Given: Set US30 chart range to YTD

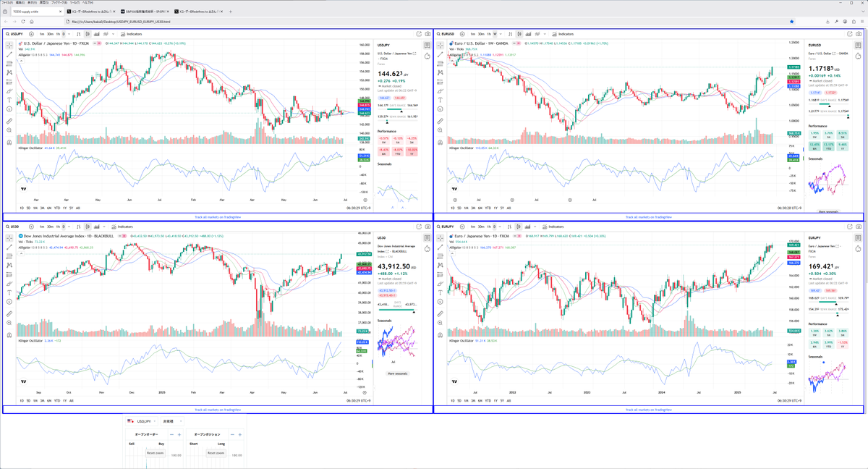Looking at the screenshot, I should [57, 400].
